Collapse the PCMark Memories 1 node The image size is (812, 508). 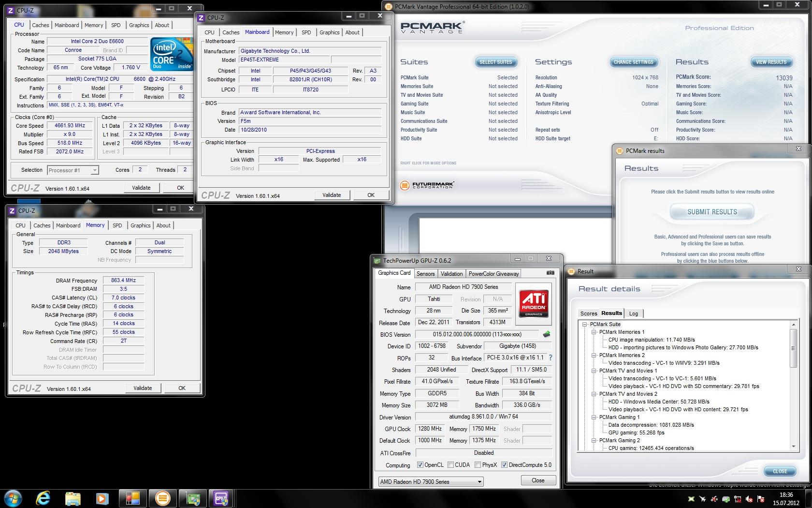[x=594, y=332]
